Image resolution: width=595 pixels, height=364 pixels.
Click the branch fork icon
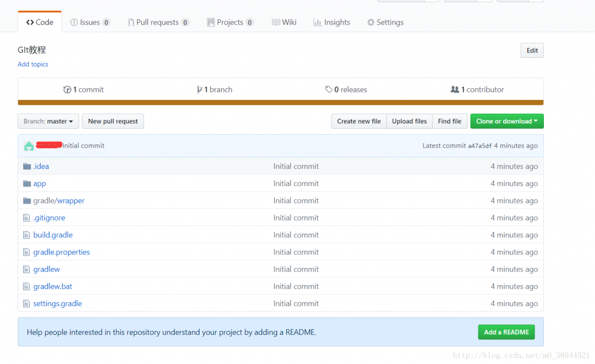point(199,90)
